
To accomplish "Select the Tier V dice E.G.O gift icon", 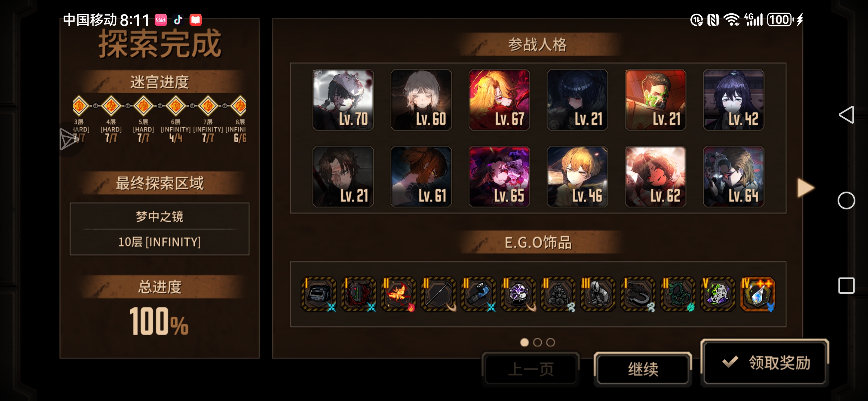I will [x=718, y=294].
